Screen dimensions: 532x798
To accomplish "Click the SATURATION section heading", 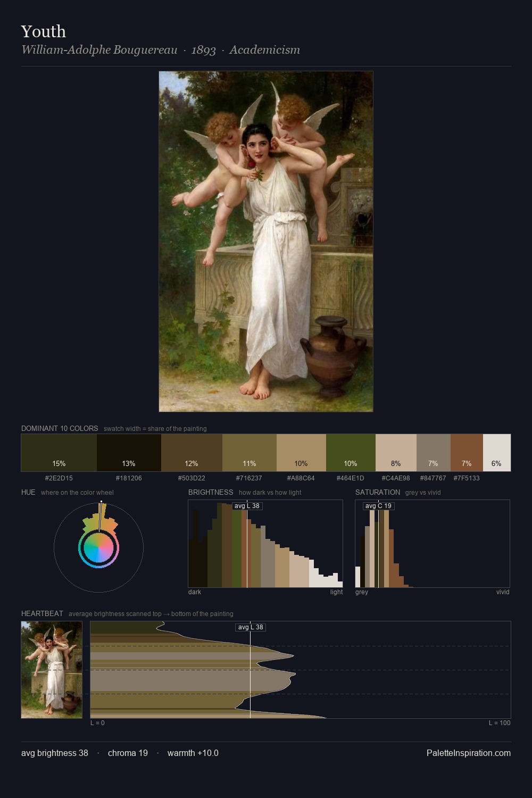I will (x=378, y=492).
